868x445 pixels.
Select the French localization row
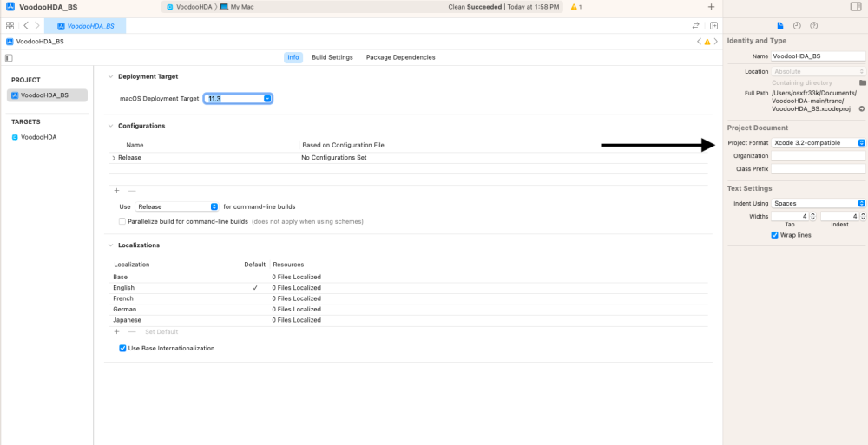pyautogui.click(x=410, y=298)
